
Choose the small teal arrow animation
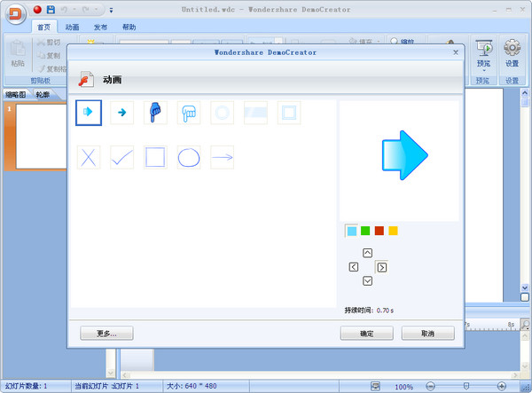pos(122,113)
